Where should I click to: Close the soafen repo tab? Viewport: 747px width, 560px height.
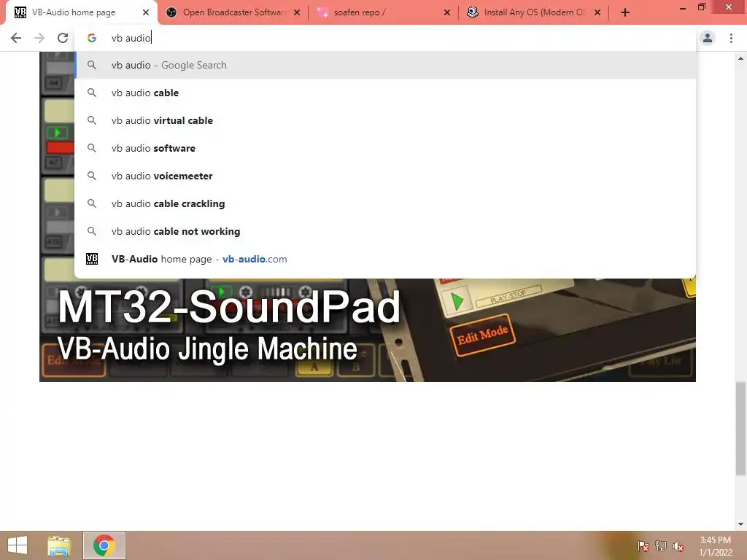[447, 13]
